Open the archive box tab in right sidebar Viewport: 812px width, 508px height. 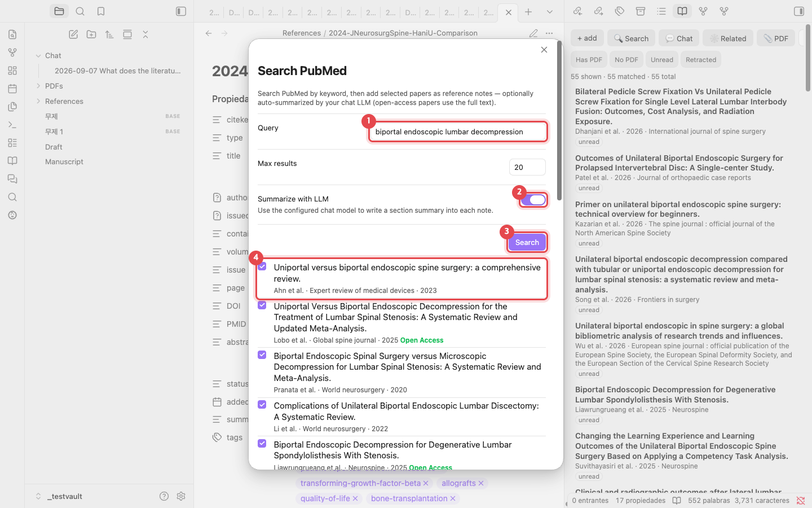641,11
